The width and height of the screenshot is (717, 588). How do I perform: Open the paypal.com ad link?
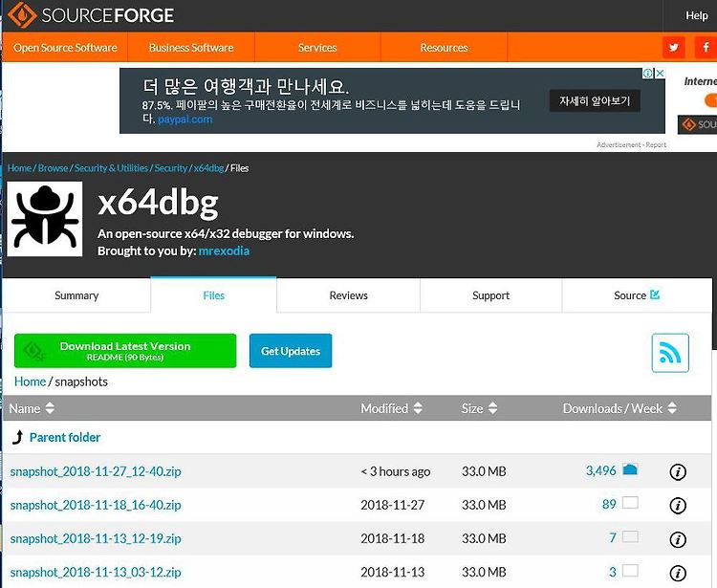[185, 120]
